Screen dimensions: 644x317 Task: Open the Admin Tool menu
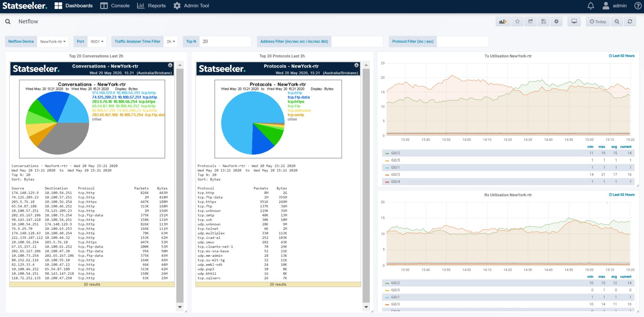click(191, 6)
